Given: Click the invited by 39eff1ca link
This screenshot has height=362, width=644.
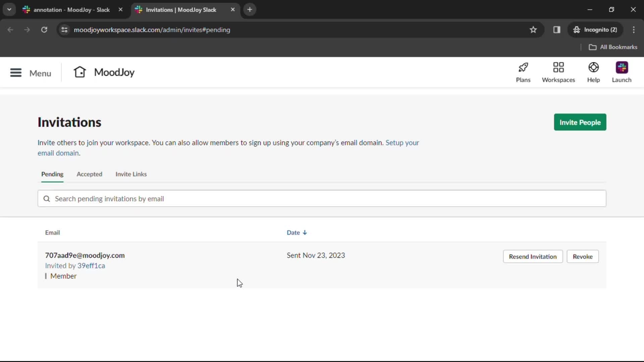Looking at the screenshot, I should (91, 266).
